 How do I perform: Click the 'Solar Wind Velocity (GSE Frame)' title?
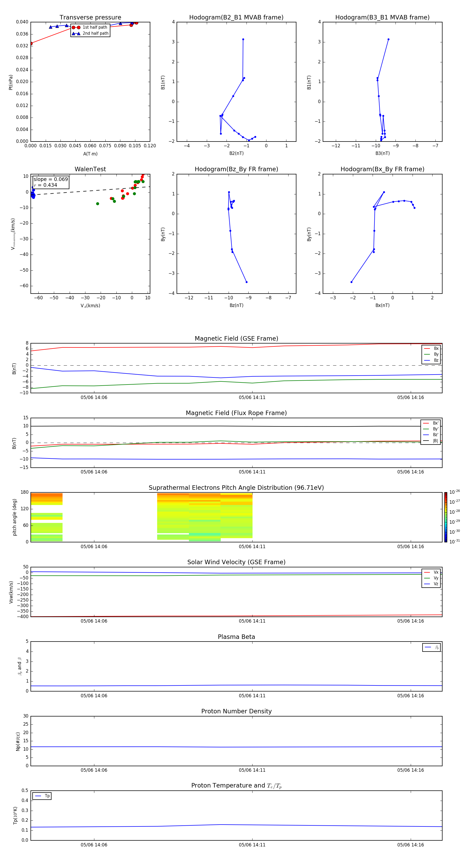click(x=236, y=562)
